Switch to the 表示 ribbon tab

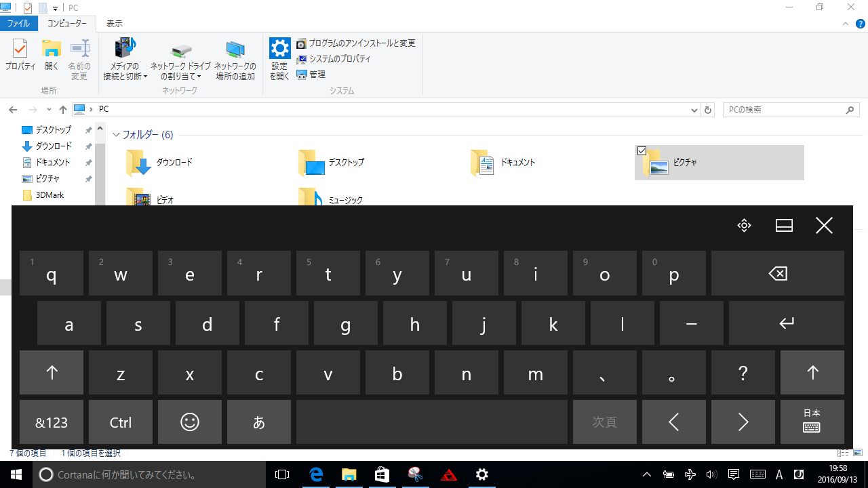pos(115,24)
